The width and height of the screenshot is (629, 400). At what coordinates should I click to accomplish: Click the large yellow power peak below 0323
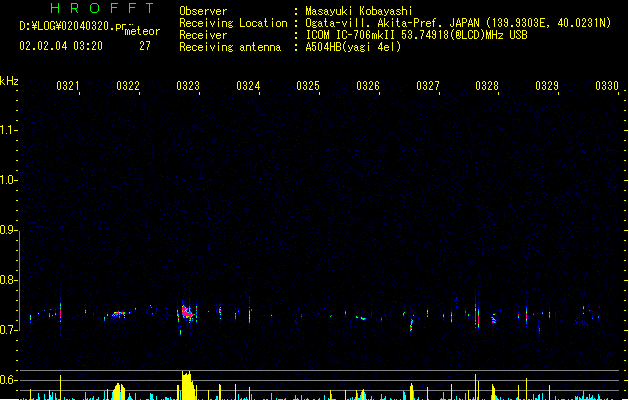(x=187, y=385)
